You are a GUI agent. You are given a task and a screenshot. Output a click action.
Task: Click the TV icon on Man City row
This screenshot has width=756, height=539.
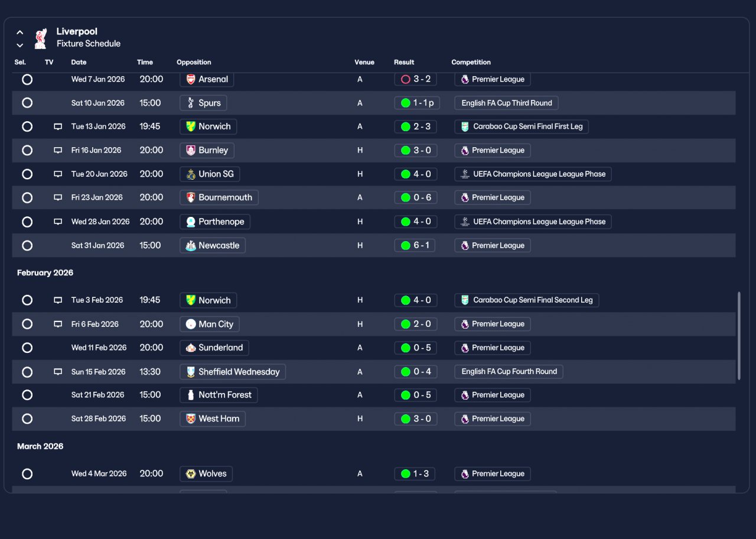coord(58,324)
